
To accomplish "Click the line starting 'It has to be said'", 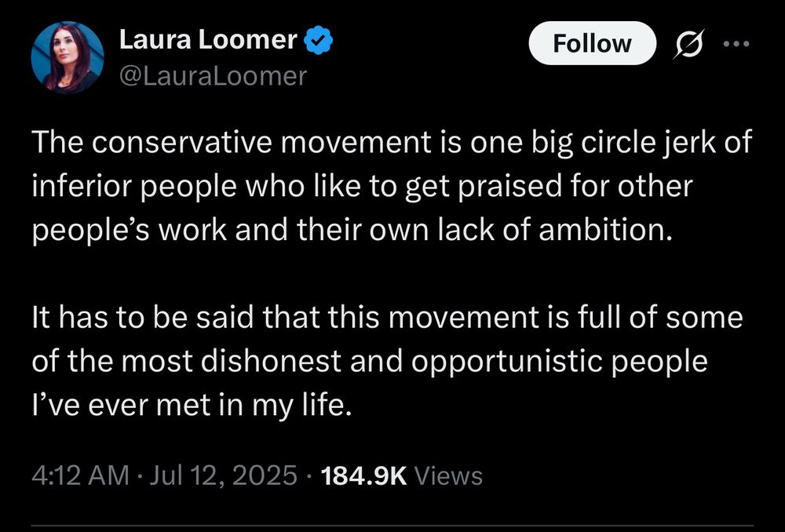I will pyautogui.click(x=387, y=319).
